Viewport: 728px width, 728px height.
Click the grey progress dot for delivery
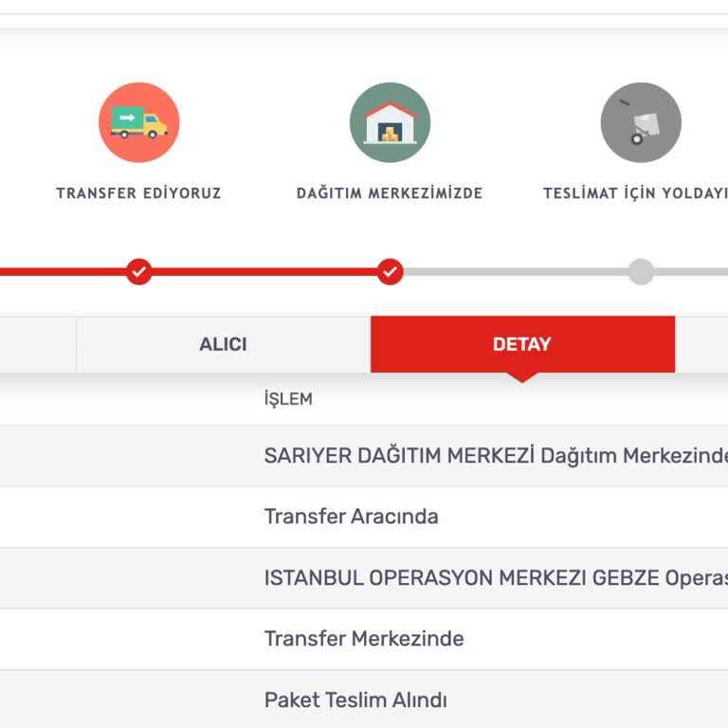pyautogui.click(x=641, y=272)
